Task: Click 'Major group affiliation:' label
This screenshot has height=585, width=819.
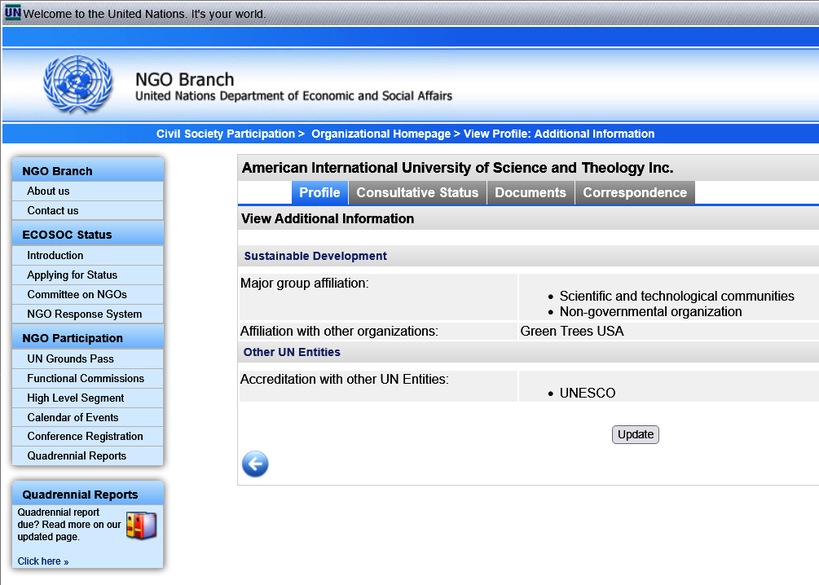Action: click(305, 283)
